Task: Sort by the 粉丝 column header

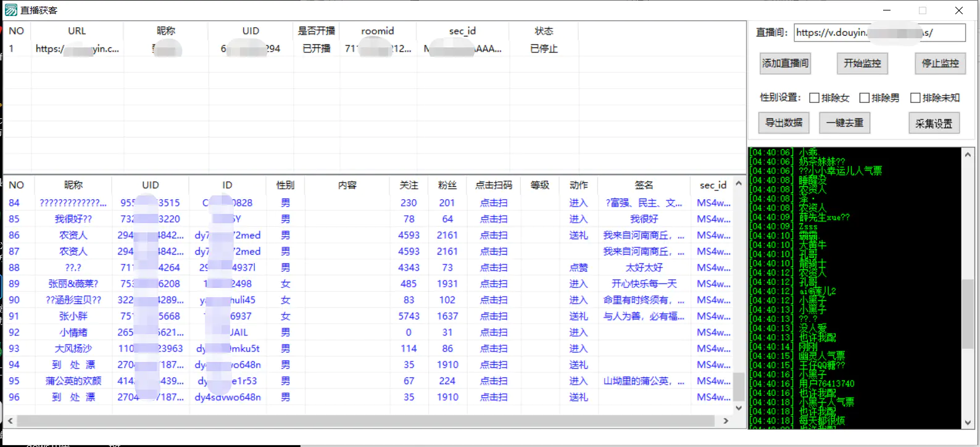Action: tap(447, 185)
